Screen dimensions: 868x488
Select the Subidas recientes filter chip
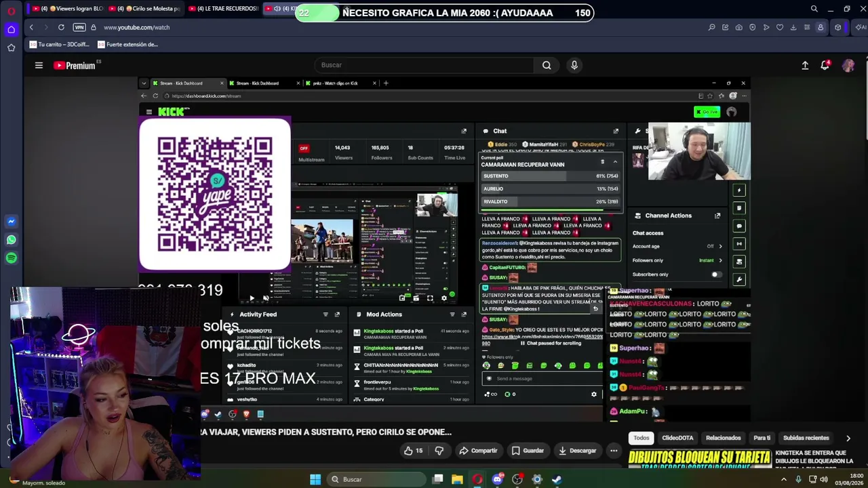coord(806,438)
